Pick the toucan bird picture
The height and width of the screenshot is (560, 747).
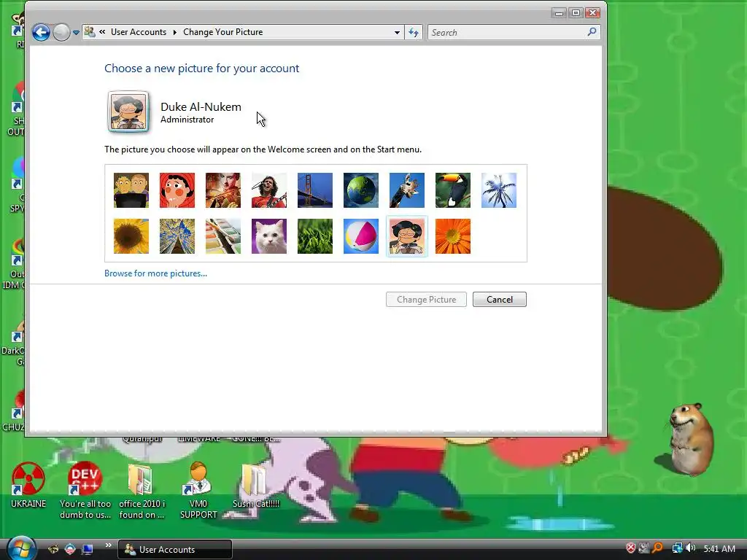453,190
